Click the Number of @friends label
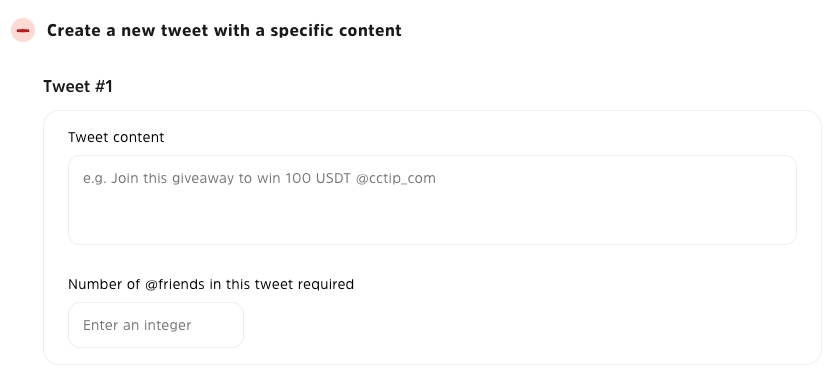The image size is (833, 376). click(211, 284)
